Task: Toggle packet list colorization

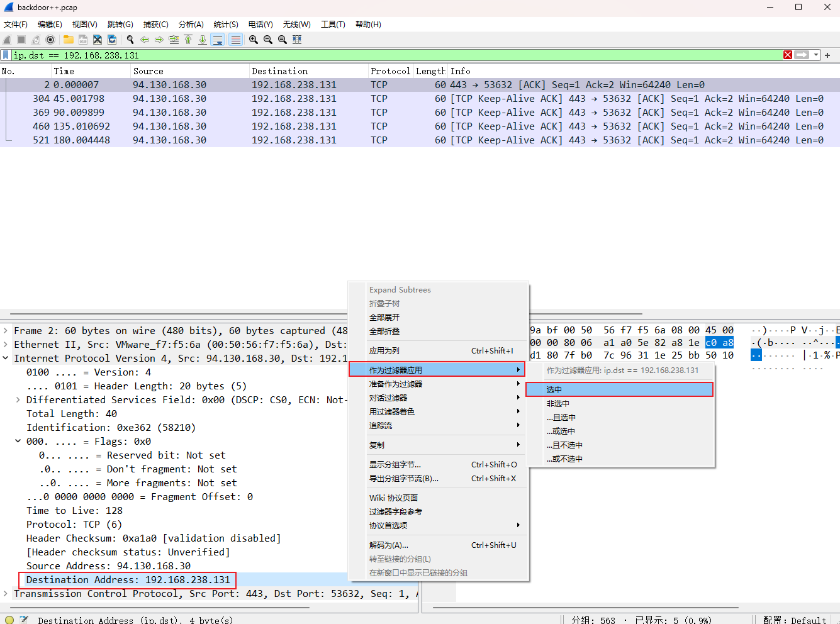Action: point(235,39)
